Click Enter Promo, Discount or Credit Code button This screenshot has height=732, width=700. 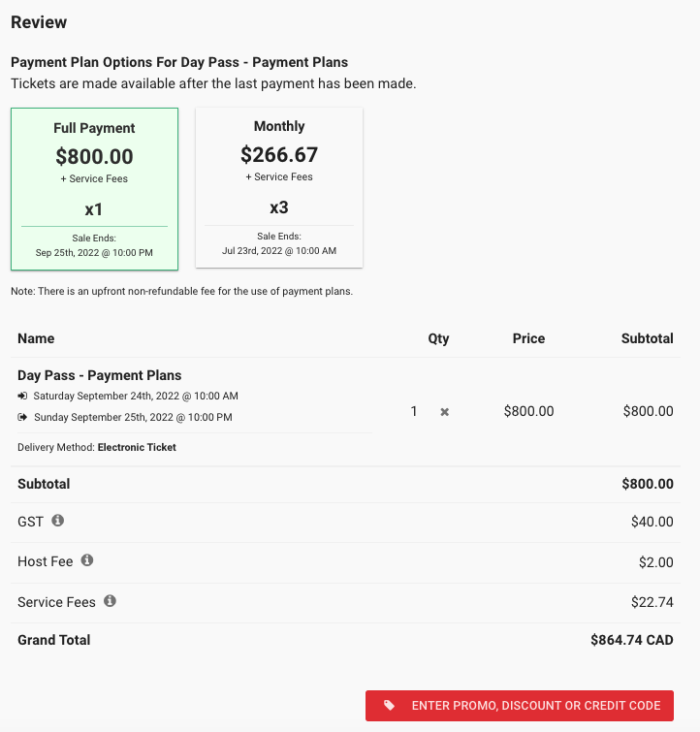(x=520, y=706)
